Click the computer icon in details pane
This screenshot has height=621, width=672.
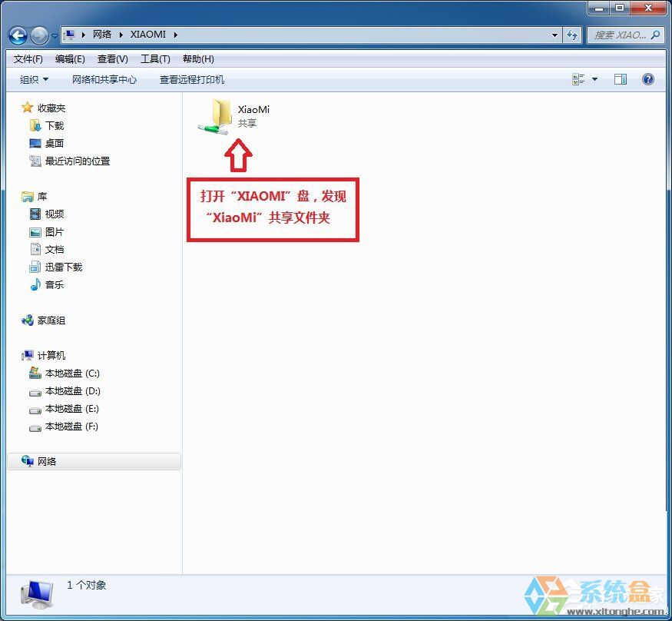pyautogui.click(x=38, y=594)
